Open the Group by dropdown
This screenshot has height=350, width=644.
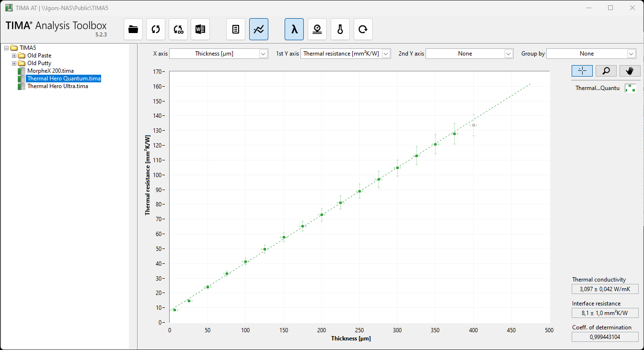pos(591,54)
